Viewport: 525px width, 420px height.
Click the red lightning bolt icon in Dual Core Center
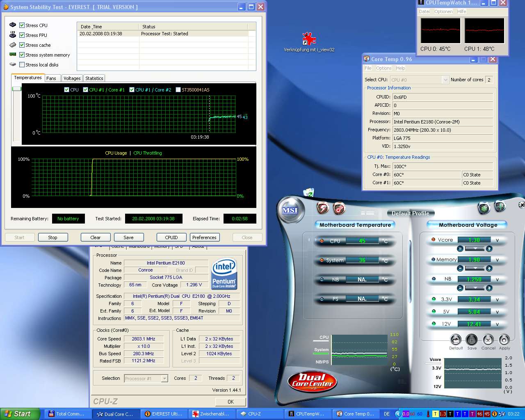[323, 208]
